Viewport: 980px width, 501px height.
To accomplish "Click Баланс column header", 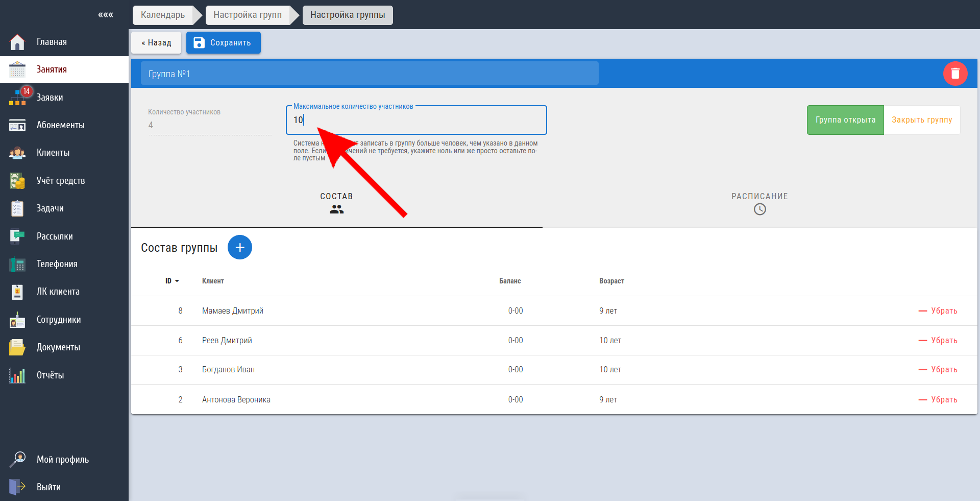I will (x=510, y=281).
